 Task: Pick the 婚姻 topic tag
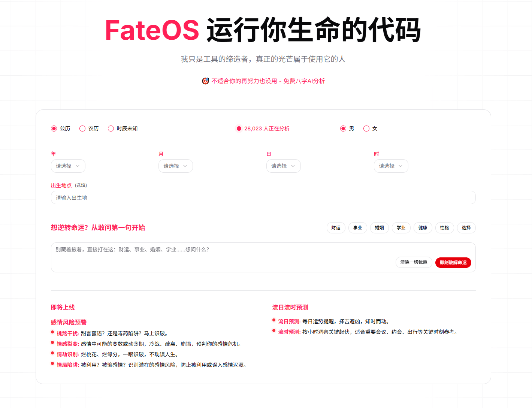pos(380,228)
